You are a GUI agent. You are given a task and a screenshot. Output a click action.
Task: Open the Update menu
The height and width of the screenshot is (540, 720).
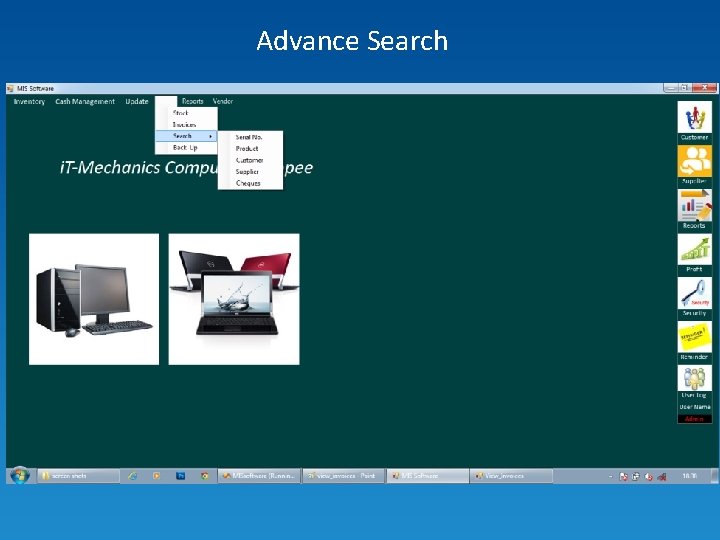pyautogui.click(x=137, y=101)
